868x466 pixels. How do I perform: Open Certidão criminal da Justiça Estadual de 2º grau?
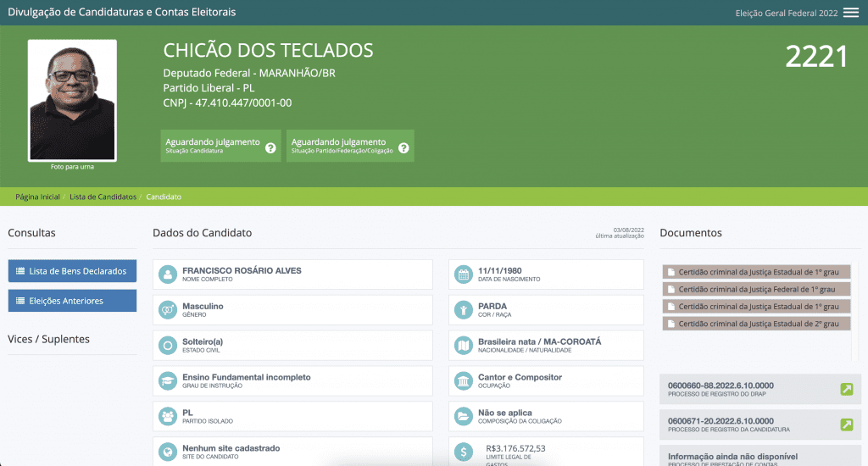(x=757, y=324)
